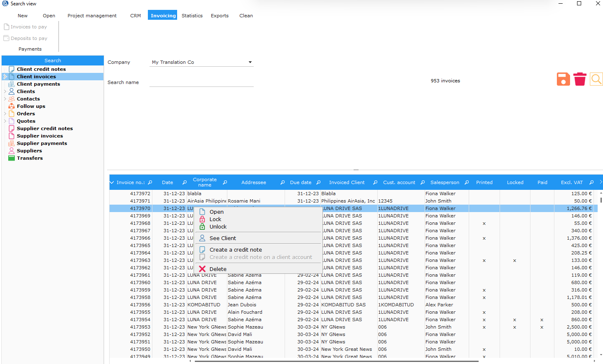
Task: Choose Lock in the context menu
Action: point(215,219)
